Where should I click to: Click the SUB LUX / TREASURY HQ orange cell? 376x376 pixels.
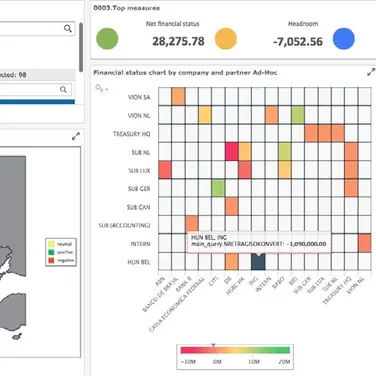(x=351, y=170)
